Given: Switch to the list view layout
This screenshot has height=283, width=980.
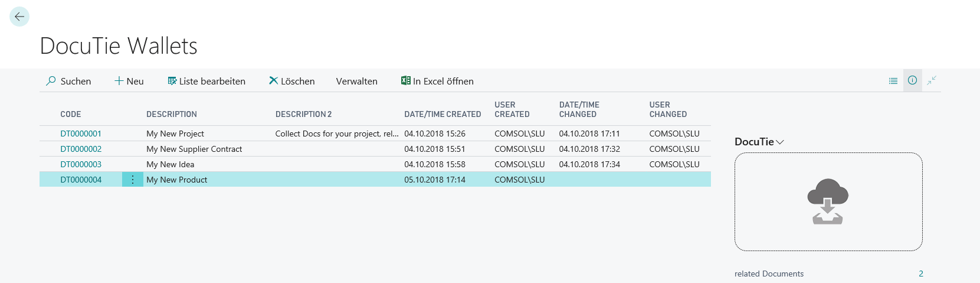Looking at the screenshot, I should coord(893,80).
